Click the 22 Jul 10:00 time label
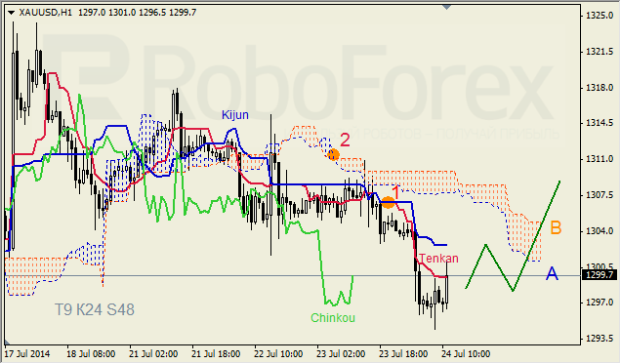The image size is (621, 364). [x=278, y=353]
